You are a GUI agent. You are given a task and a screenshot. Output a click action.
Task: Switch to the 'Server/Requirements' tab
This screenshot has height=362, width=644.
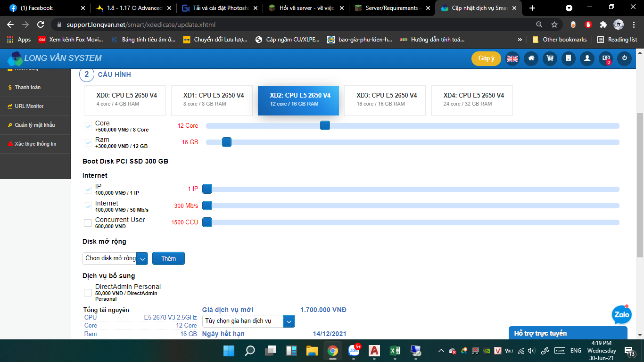click(x=391, y=8)
